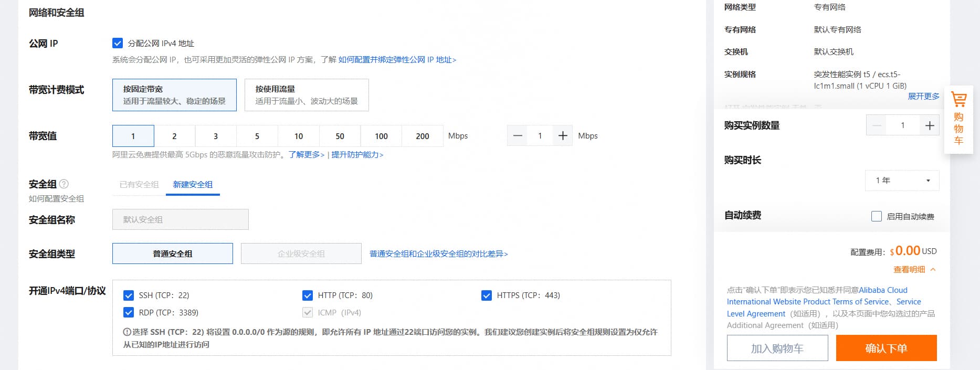Decrease bandwidth with the minus stepper

point(518,136)
